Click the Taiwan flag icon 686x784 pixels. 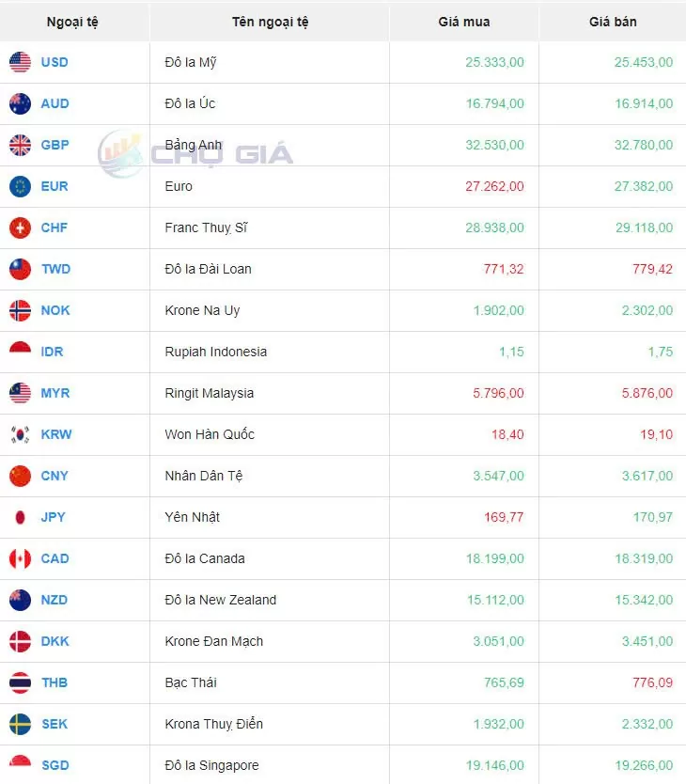(20, 269)
